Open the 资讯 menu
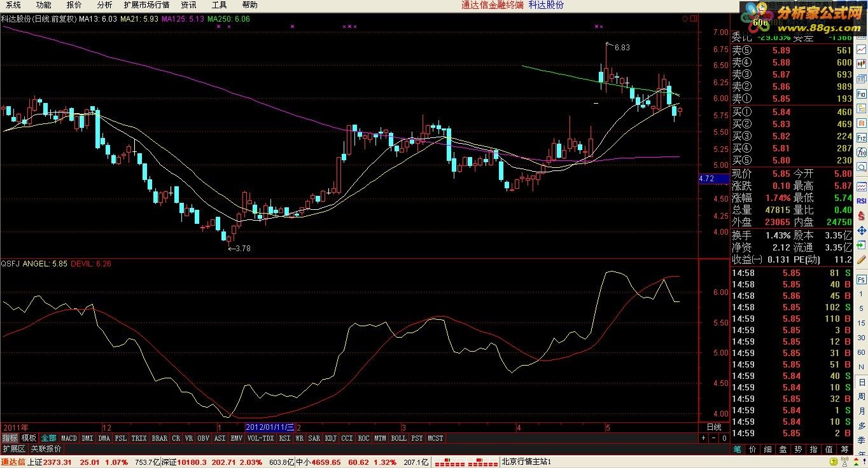 coord(188,5)
